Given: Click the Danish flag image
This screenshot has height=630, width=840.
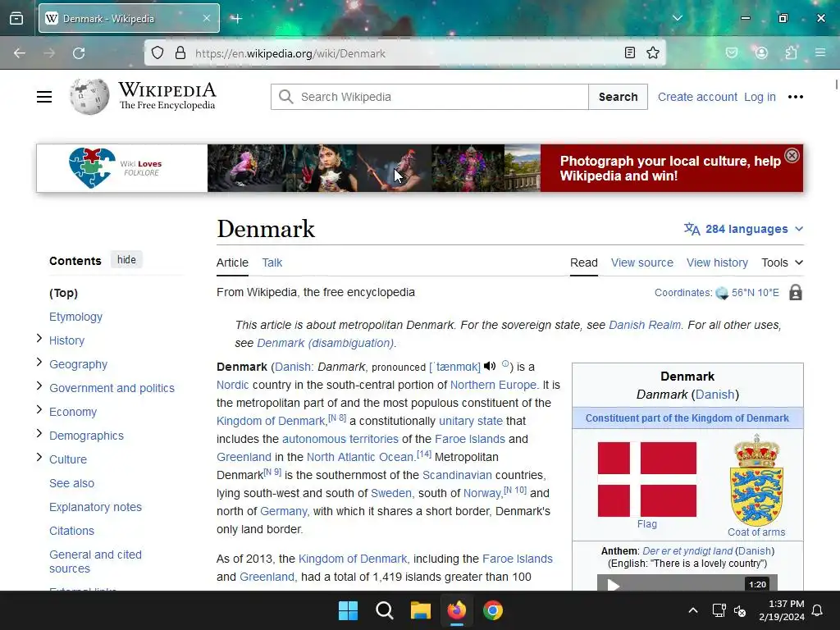Looking at the screenshot, I should pos(647,479).
